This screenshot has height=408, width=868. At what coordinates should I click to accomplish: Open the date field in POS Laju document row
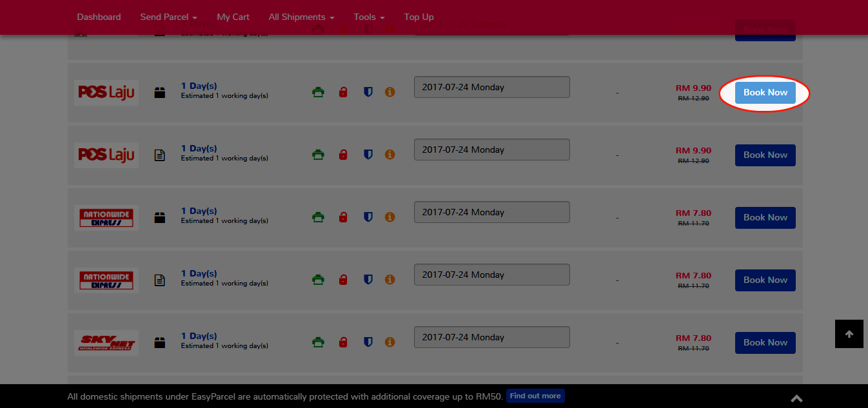click(492, 150)
